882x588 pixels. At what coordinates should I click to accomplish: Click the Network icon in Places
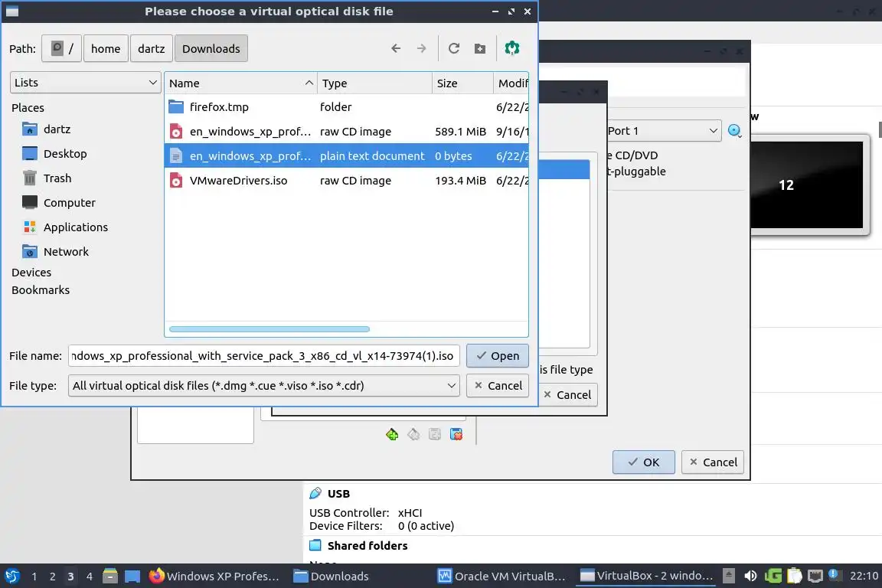(30, 252)
